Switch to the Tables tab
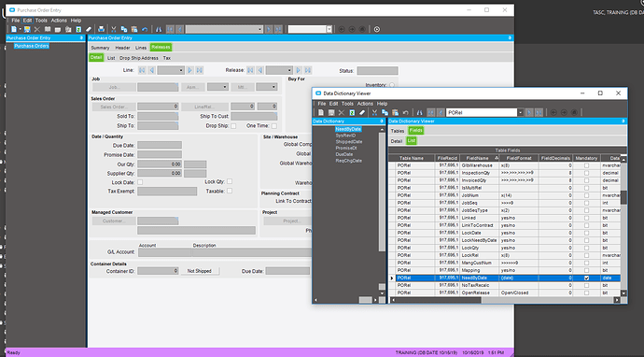This screenshot has height=357, width=644. (398, 131)
